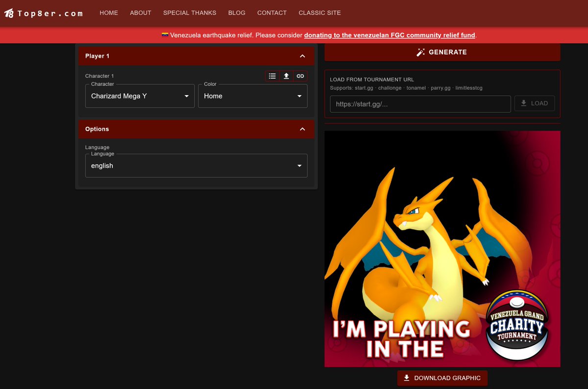Click the download icon in Load button
The image size is (588, 389).
(x=524, y=104)
